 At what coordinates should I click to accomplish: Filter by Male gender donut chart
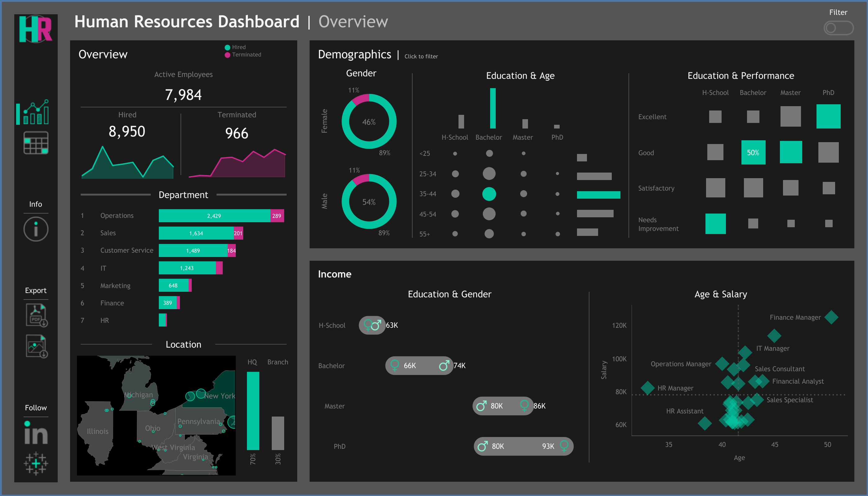tap(369, 202)
